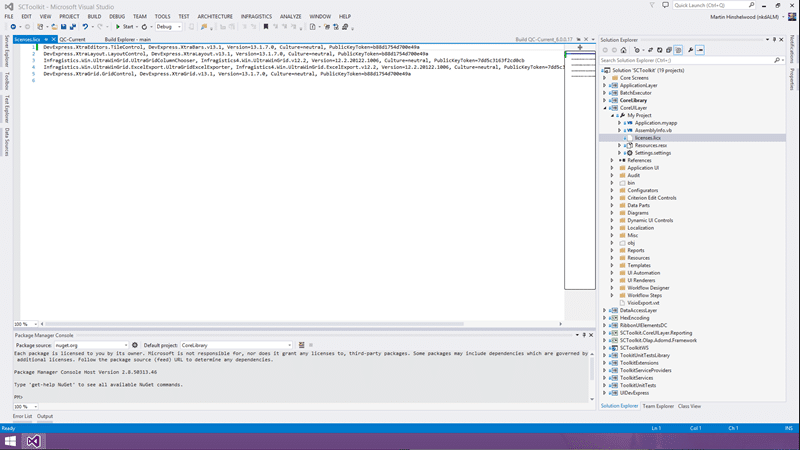Open the Home icon in Solution Explorer
Viewport: 800px width, 450px height.
click(x=623, y=50)
